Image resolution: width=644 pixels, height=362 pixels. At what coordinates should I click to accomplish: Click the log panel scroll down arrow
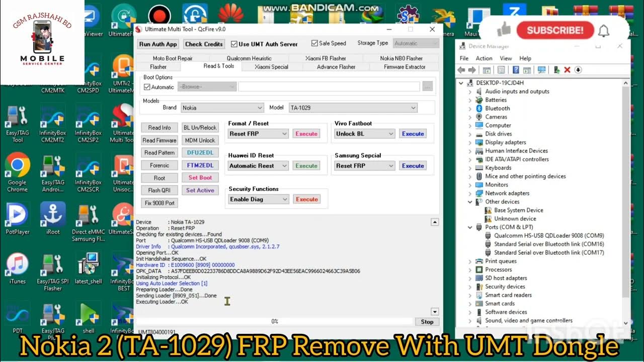(x=435, y=312)
